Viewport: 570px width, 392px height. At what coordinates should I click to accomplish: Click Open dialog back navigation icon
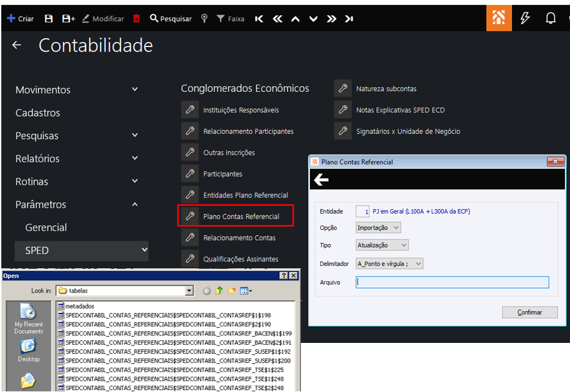coord(207,291)
